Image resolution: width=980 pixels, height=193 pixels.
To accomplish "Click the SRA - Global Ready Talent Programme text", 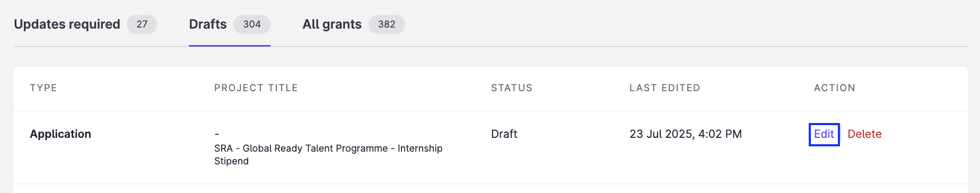I will [x=301, y=148].
